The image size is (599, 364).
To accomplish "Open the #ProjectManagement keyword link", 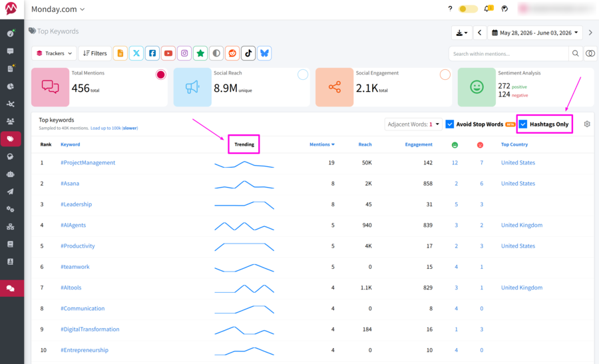I will 88,163.
